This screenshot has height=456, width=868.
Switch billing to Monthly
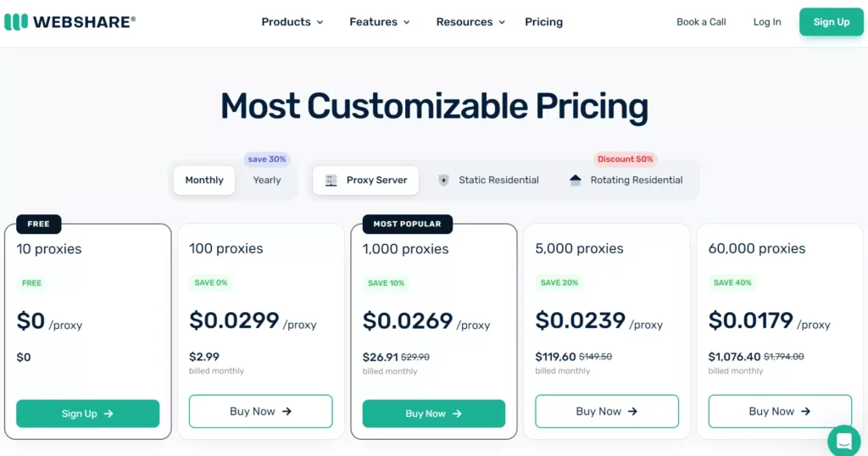point(204,181)
